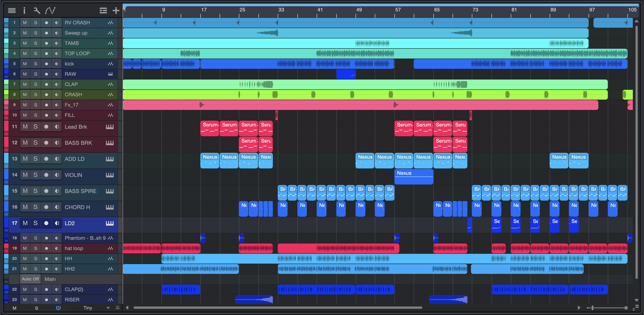The image size is (644, 315).
Task: Click the global Solo button at the bottom
Action: tap(36, 308)
